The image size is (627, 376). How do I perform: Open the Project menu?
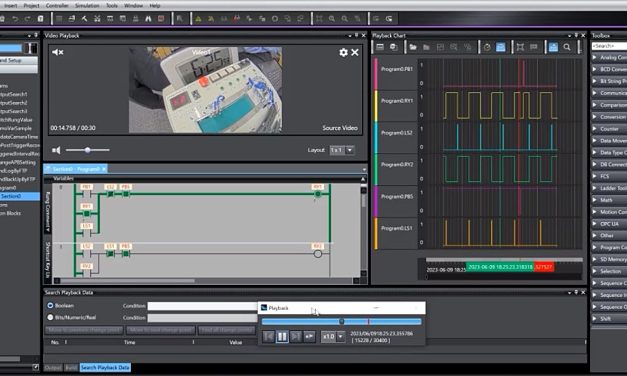32,6
